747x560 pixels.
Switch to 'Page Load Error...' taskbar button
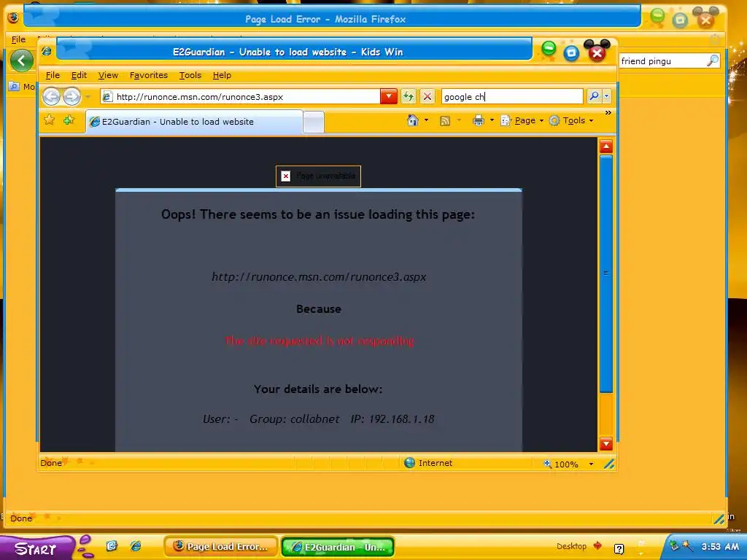click(221, 547)
